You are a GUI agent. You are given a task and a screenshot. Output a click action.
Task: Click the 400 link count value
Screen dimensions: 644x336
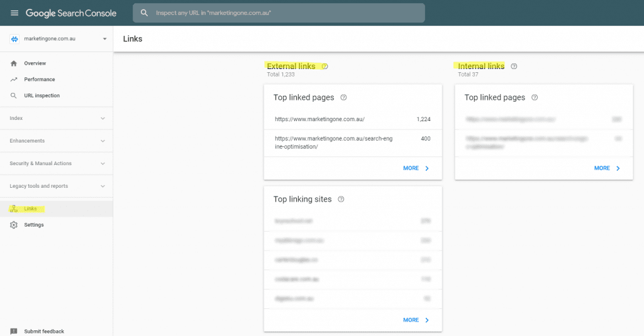click(426, 139)
